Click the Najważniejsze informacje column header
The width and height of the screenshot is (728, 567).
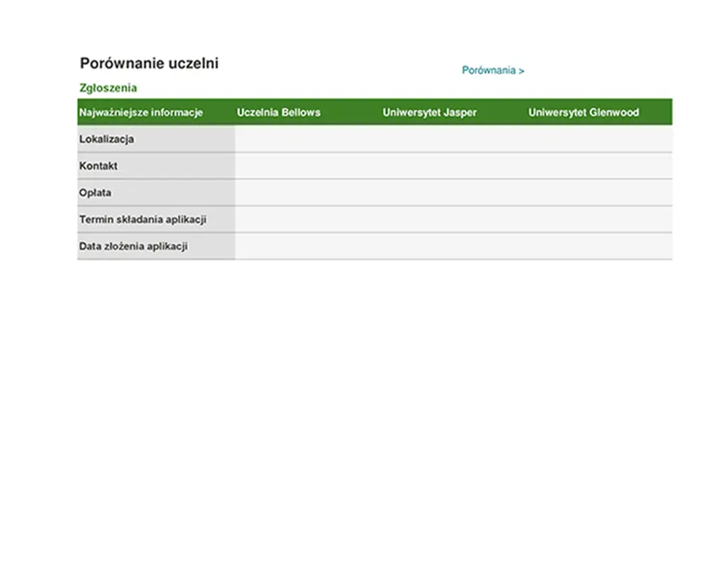click(141, 113)
